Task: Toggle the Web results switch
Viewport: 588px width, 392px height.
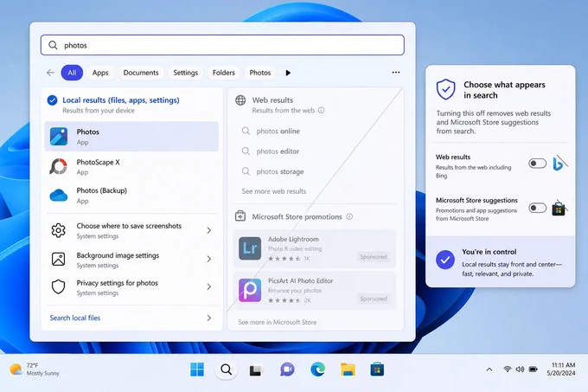Action: [537, 164]
